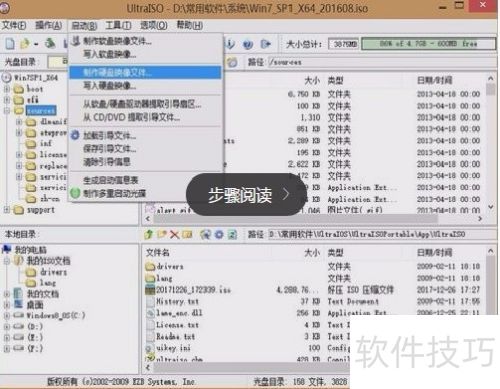The width and height of the screenshot is (500, 389).
Task: Click the exit arrow toolbar icon
Action: pyautogui.click(x=265, y=44)
